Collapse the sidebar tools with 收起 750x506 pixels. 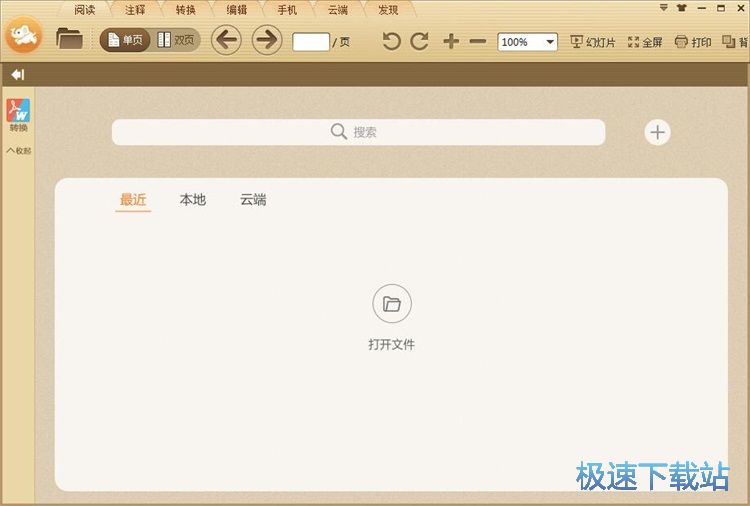tap(19, 151)
